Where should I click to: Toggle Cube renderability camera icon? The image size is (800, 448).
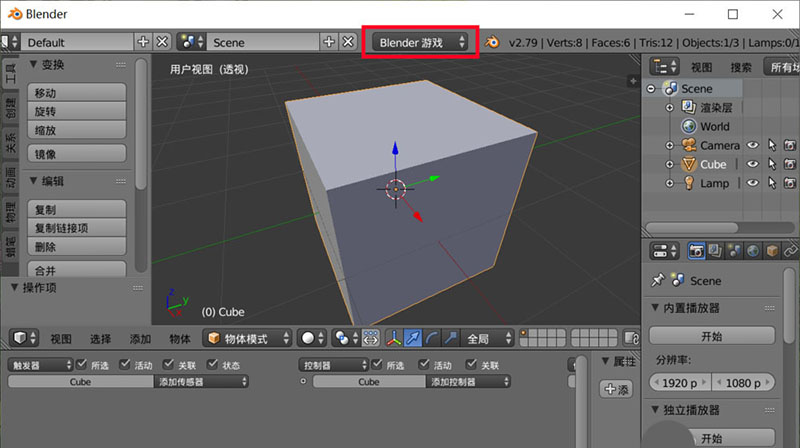[790, 164]
